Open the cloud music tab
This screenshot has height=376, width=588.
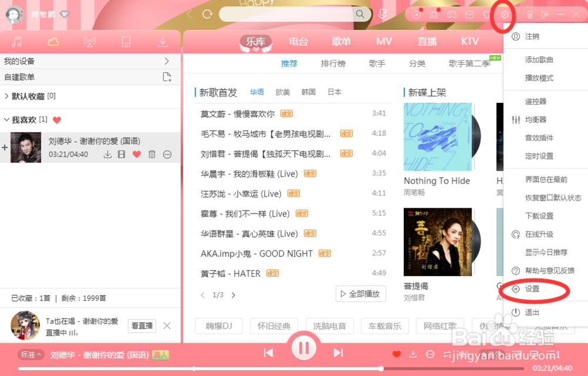point(54,42)
